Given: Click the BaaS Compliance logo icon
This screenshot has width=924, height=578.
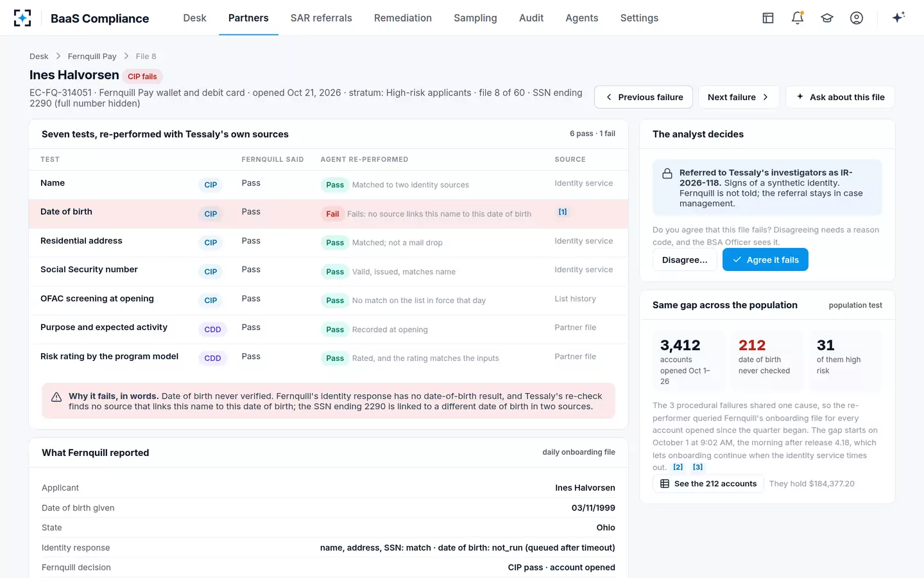Looking at the screenshot, I should point(22,18).
